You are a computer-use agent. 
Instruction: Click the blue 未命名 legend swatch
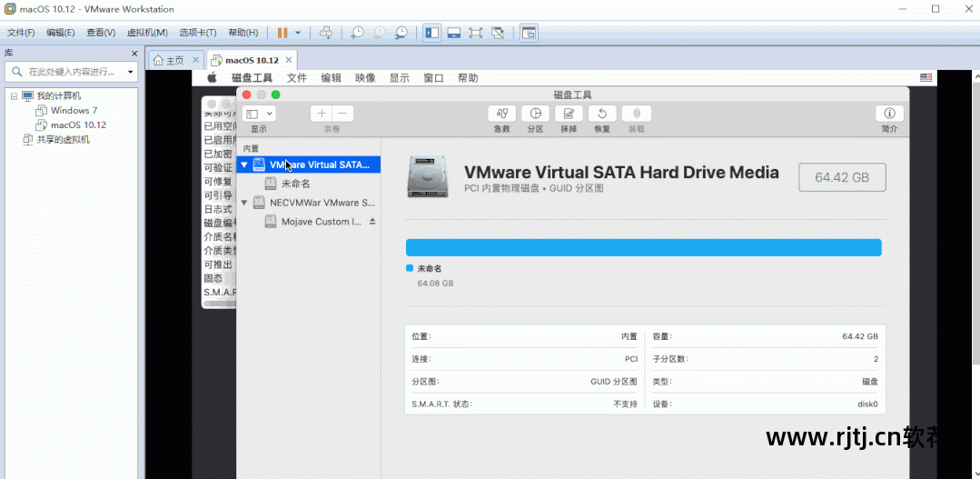pos(410,267)
